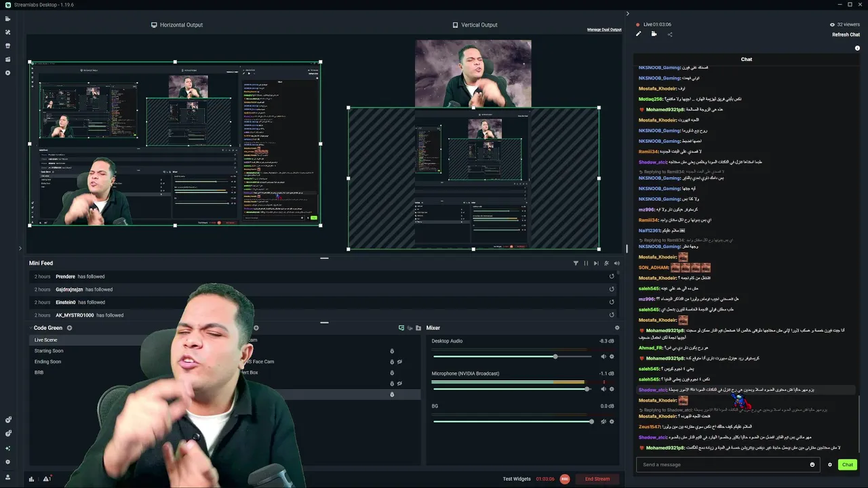Toggle lock on Alert Box source
Viewport: 868px width, 488px height.
coord(392,373)
